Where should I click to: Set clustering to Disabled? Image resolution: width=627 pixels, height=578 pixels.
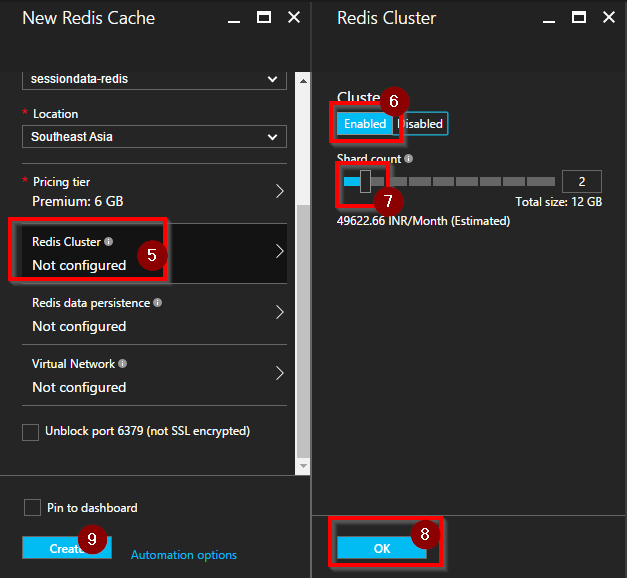tap(422, 124)
